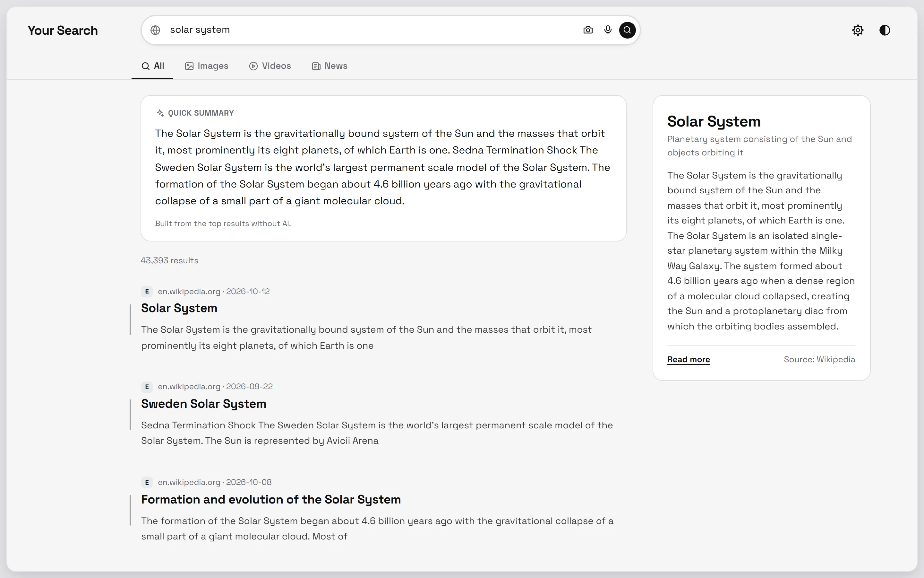Open settings via the gear icon
The image size is (924, 578).
858,30
